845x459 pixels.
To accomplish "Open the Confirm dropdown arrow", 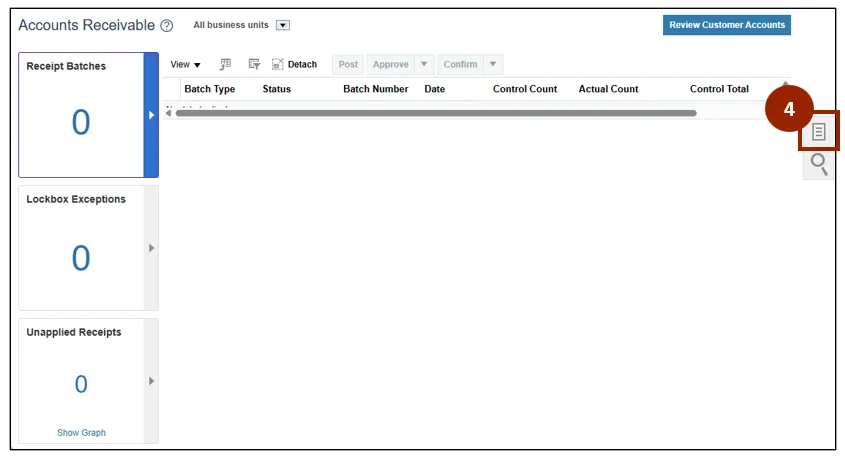I will (x=493, y=64).
